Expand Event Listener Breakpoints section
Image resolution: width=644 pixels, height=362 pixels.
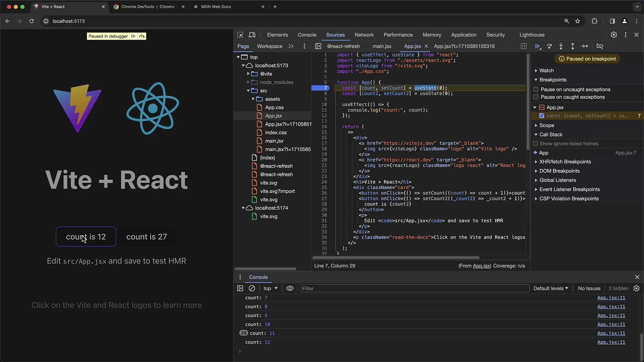[x=570, y=189]
